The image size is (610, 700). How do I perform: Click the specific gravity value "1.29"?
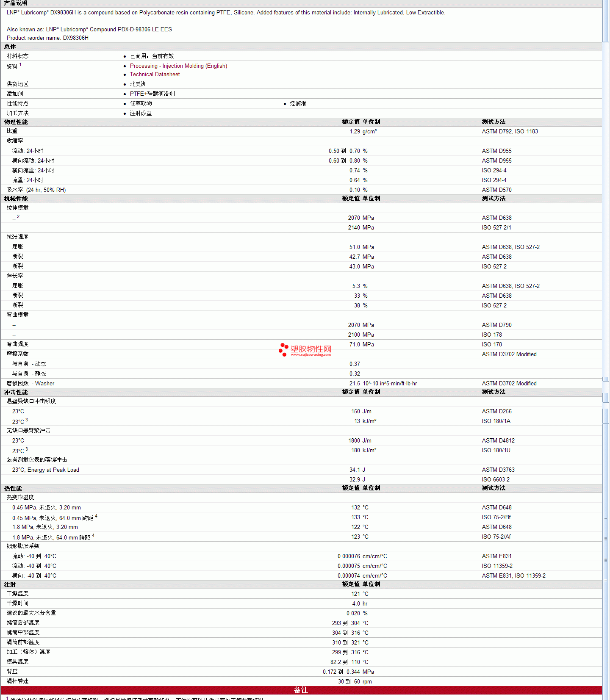tap(355, 132)
